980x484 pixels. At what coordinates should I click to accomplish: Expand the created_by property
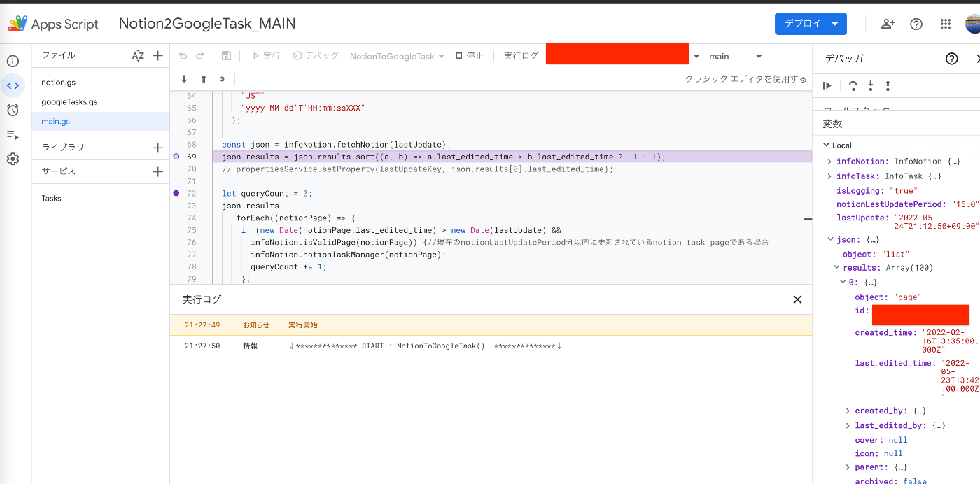(848, 411)
